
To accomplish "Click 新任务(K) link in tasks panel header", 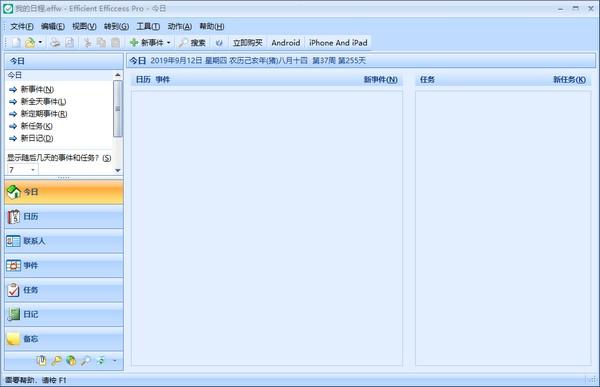I will [569, 80].
